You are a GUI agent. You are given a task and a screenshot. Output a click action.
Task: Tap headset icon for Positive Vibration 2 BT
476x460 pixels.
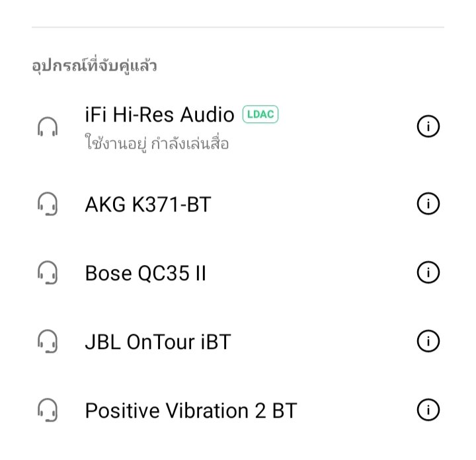click(x=47, y=410)
